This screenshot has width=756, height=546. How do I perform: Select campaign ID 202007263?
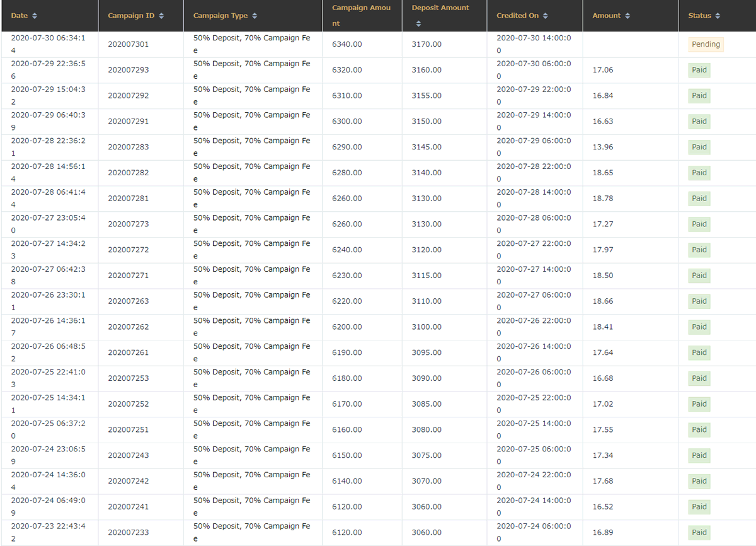click(129, 301)
